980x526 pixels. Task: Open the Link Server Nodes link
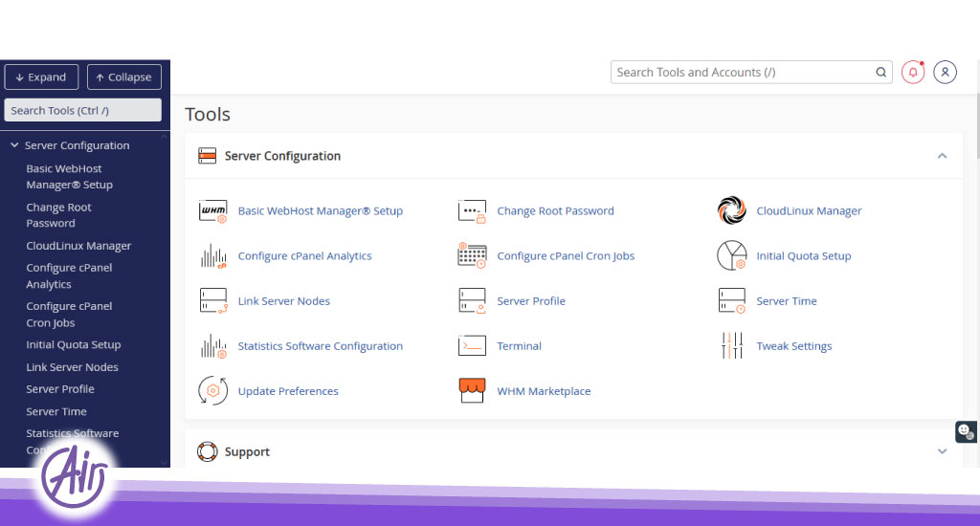pyautogui.click(x=283, y=301)
